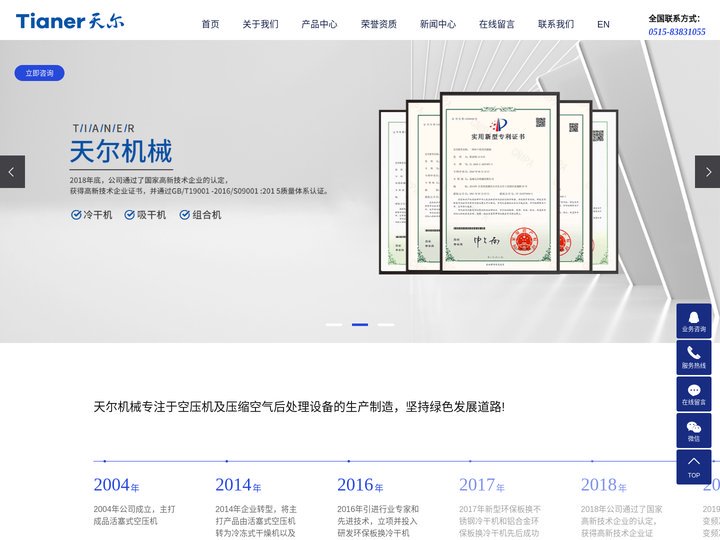Switch language with EN link
This screenshot has height=540, width=720.
click(603, 24)
